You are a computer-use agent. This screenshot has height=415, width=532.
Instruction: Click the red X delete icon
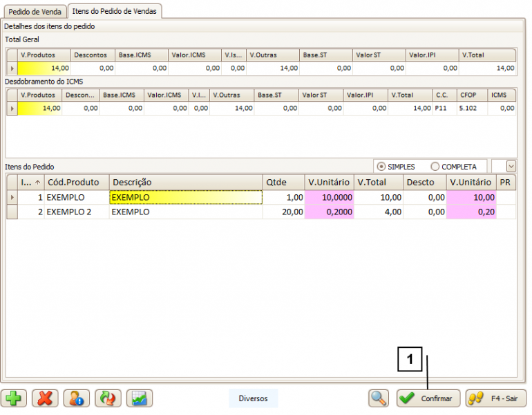[45, 398]
